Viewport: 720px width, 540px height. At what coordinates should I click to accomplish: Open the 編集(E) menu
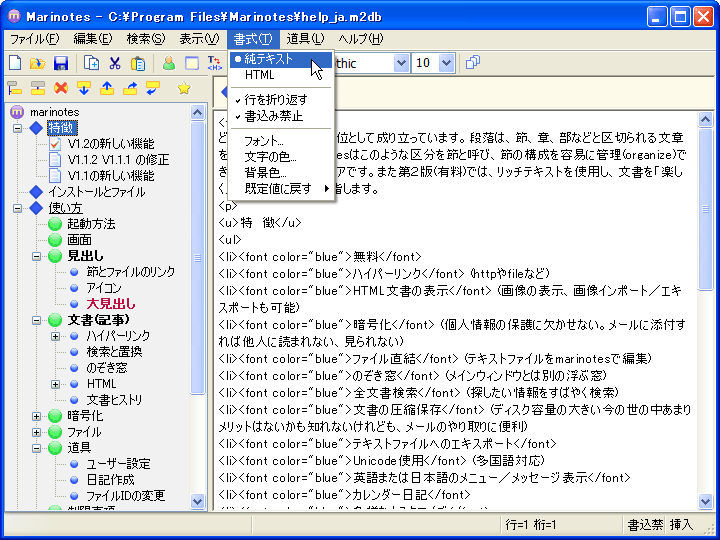tap(93, 39)
